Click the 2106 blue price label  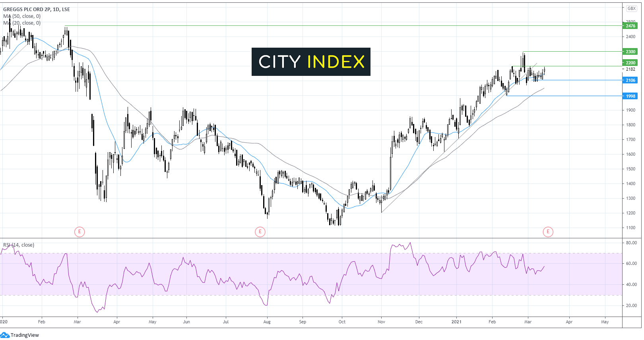pos(630,80)
